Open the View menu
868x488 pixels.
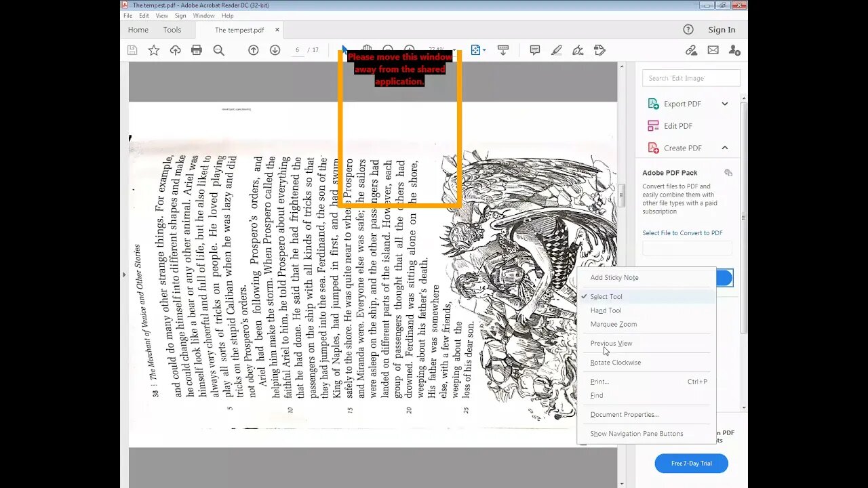pyautogui.click(x=162, y=16)
